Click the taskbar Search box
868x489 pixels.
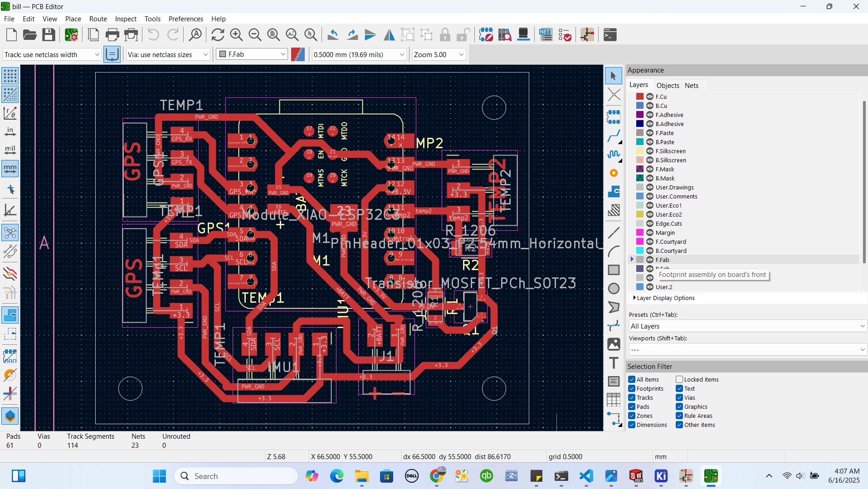(236, 476)
